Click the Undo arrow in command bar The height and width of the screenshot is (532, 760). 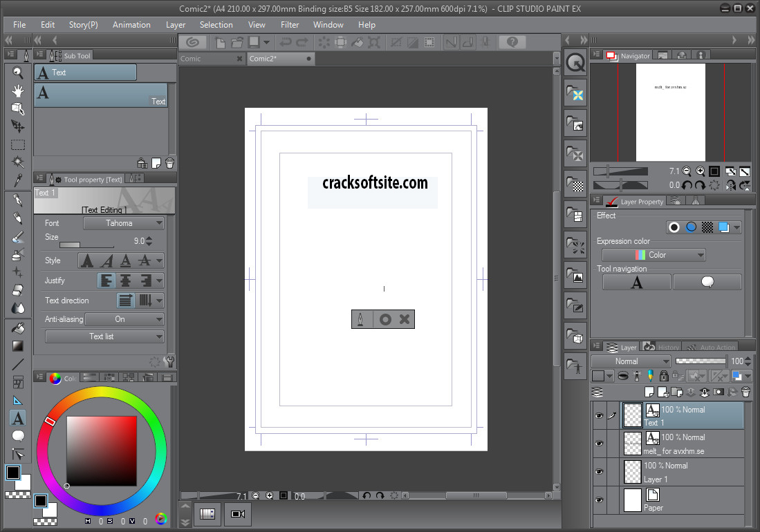pos(286,43)
